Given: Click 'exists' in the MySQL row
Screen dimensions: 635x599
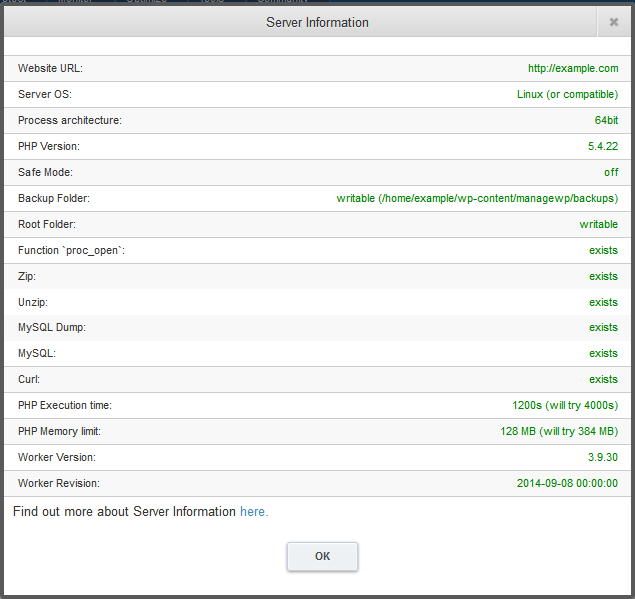Looking at the screenshot, I should (603, 353).
